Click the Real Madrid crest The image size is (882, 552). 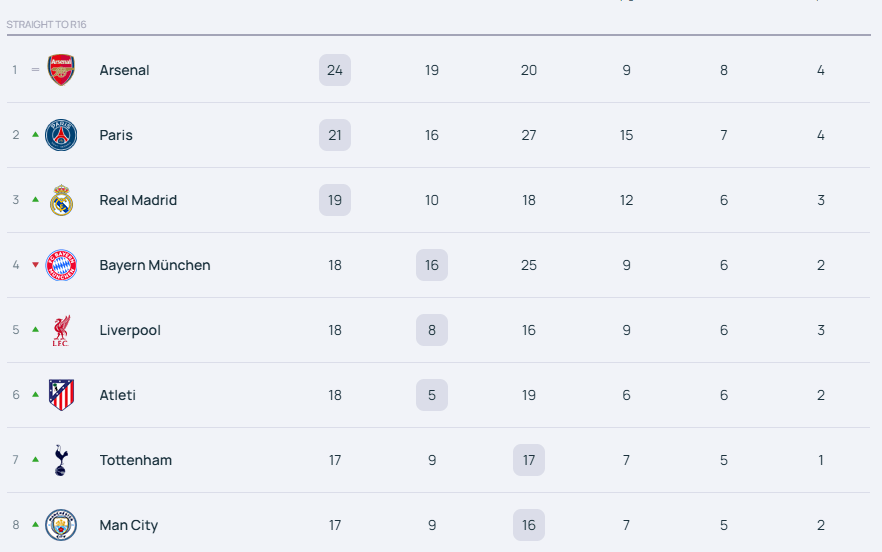[x=61, y=200]
